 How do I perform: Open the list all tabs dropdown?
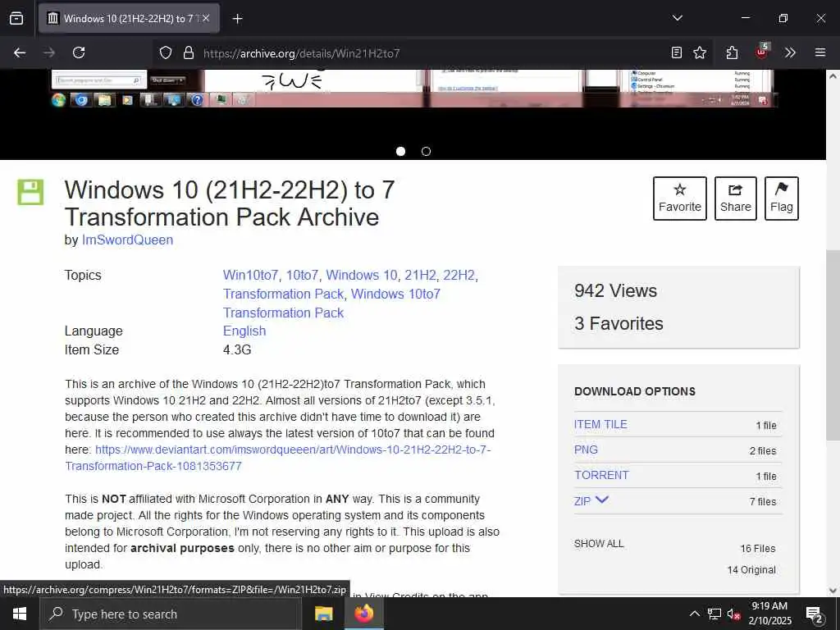click(x=677, y=18)
